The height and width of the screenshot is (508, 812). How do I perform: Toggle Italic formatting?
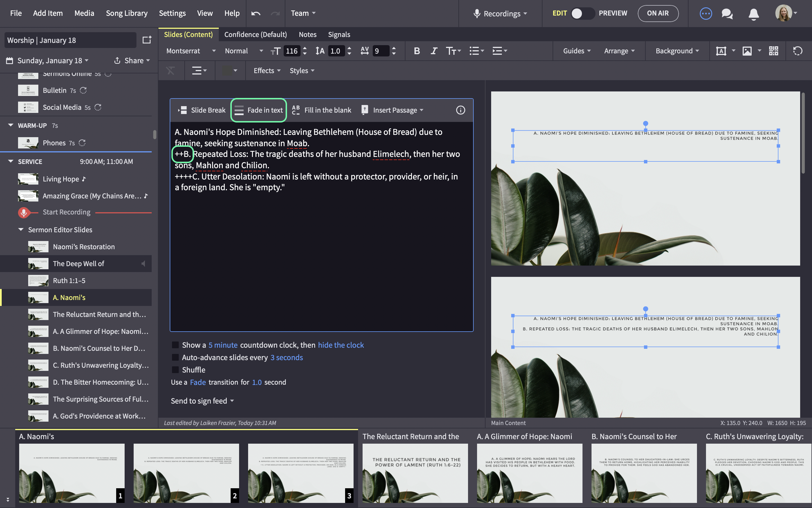[434, 51]
